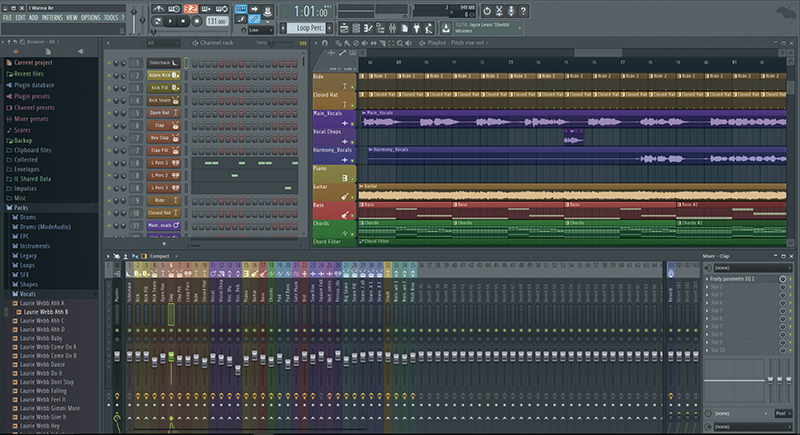This screenshot has height=435, width=800.
Task: Expand the Drums pack folder
Action: [28, 217]
